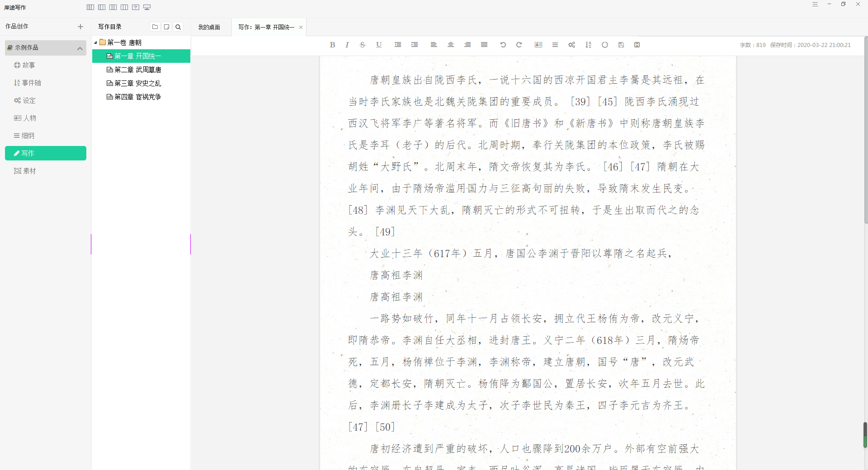Click the redo icon in the toolbar

(x=519, y=45)
